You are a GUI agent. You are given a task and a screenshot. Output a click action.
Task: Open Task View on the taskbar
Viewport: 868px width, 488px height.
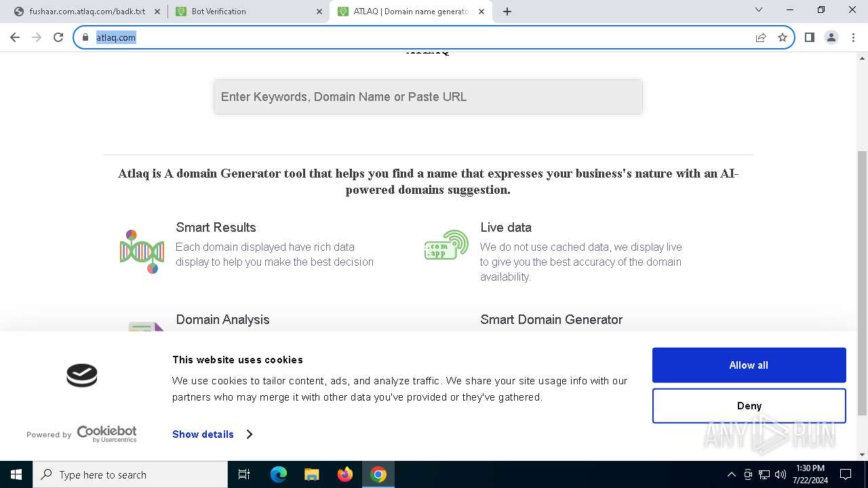244,474
